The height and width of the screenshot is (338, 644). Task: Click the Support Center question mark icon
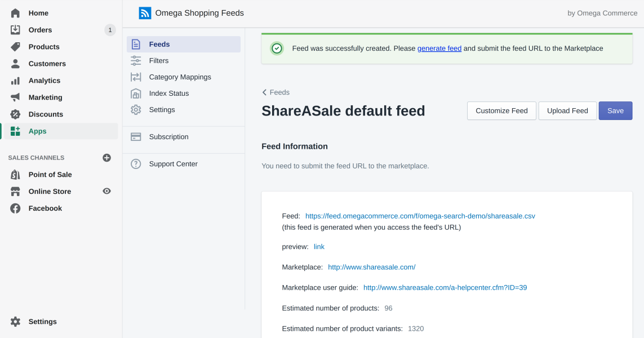click(x=136, y=164)
